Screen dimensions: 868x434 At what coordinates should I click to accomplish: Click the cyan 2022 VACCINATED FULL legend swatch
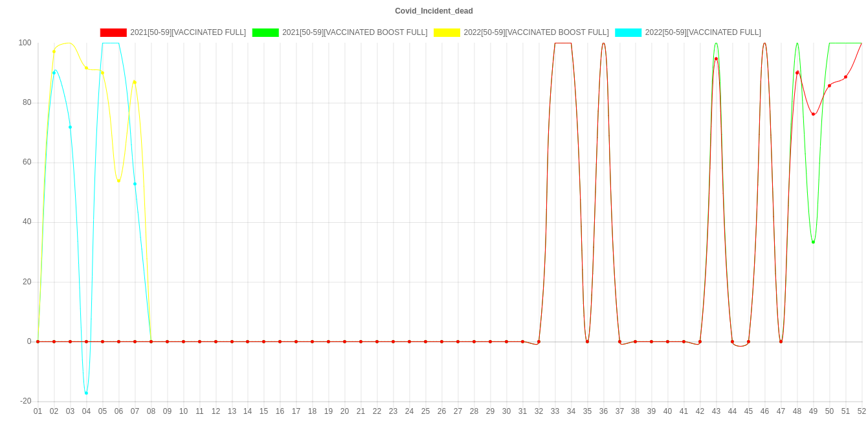(x=628, y=32)
